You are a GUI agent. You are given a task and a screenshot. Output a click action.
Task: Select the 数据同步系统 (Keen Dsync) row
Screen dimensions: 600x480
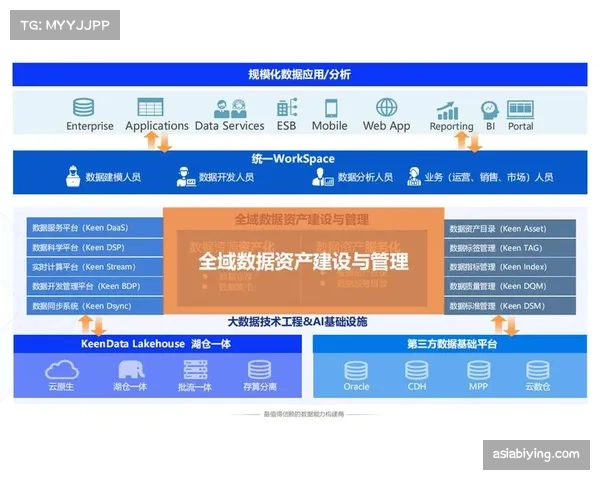coord(95,306)
